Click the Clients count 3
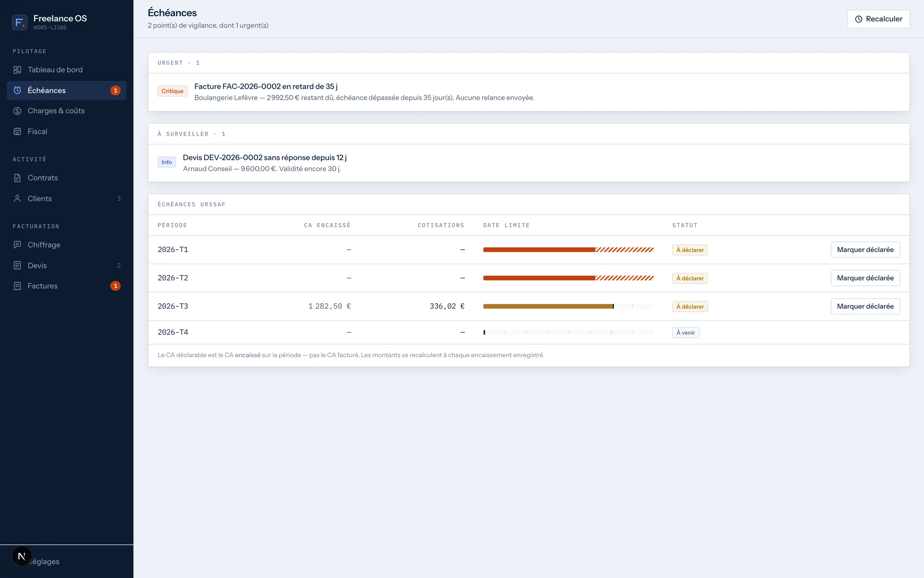 (119, 198)
